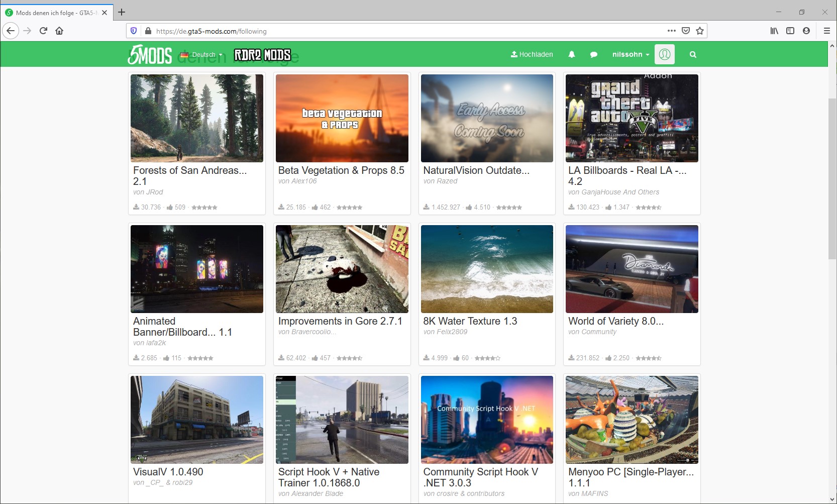This screenshot has width=837, height=504.
Task: Click the 'von Alex106' author text
Action: 297,181
